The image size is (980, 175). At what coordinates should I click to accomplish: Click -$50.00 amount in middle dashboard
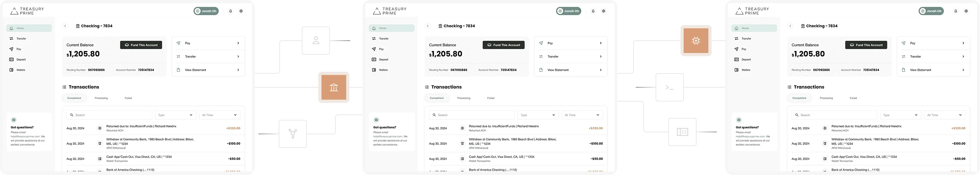597,159
